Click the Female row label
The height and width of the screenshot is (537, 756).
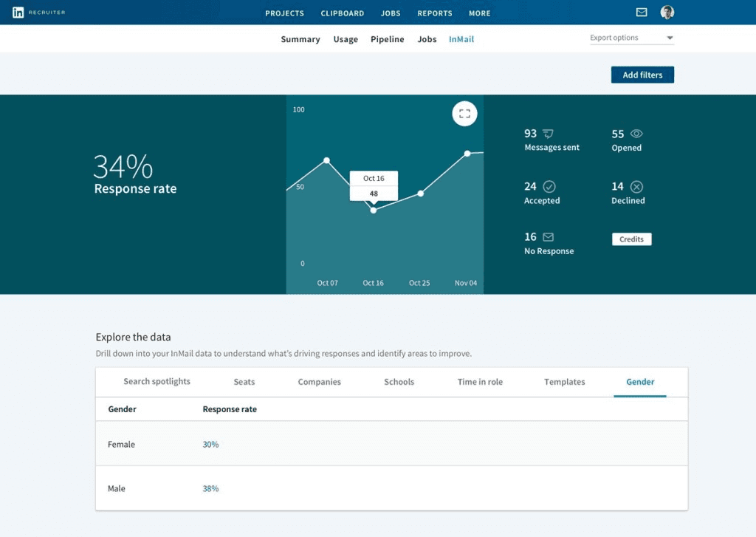pyautogui.click(x=121, y=445)
